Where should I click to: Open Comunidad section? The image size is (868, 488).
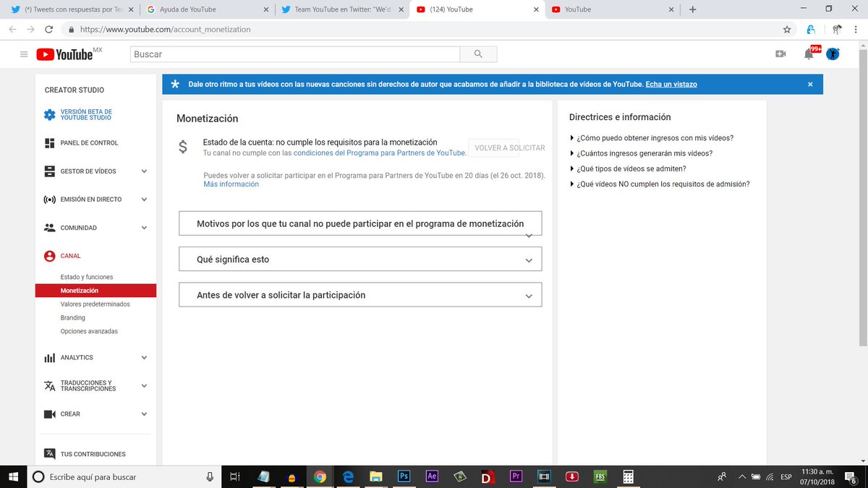(78, 228)
